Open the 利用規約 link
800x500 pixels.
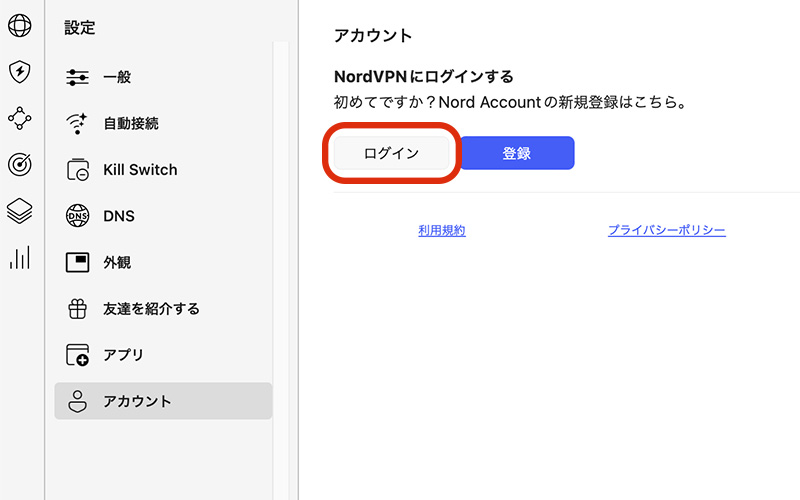pos(442,231)
